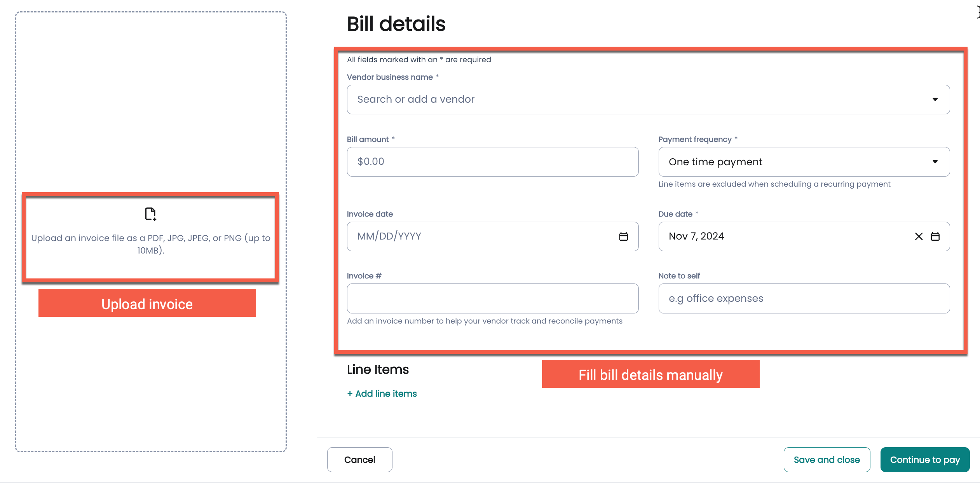Expand the Payment frequency dropdown arrow
The height and width of the screenshot is (483, 980).
[x=935, y=162]
